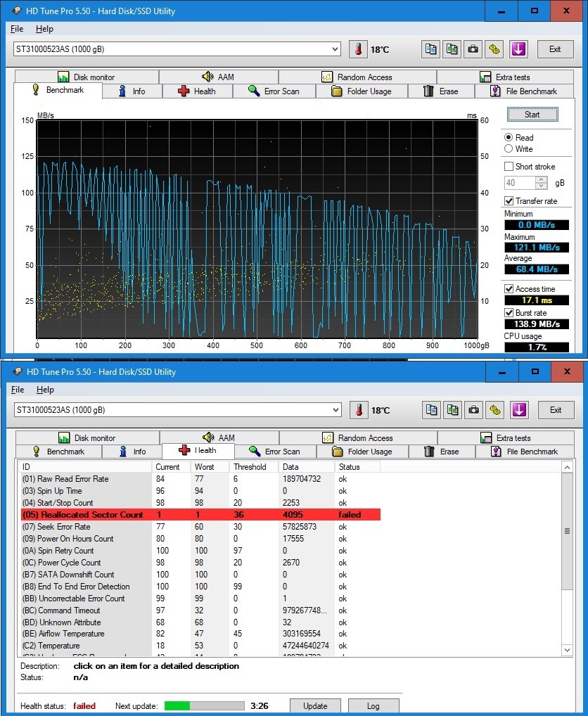
Task: Open the Help menu
Action: pyautogui.click(x=44, y=29)
